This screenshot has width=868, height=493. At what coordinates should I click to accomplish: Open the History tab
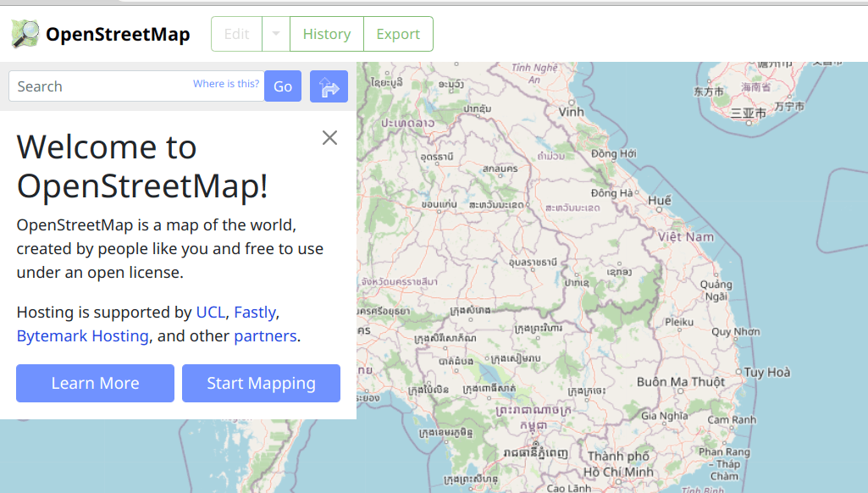pyautogui.click(x=327, y=34)
